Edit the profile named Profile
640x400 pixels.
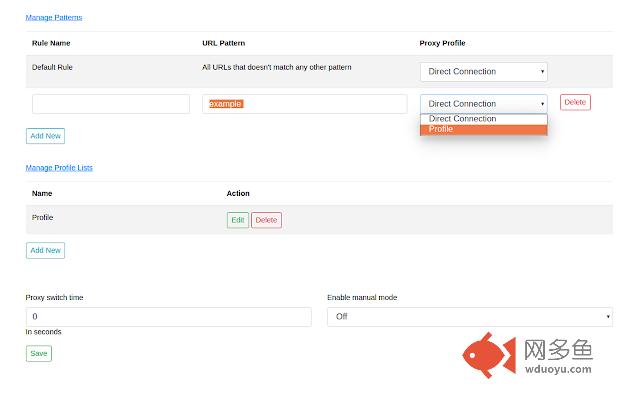pos(237,220)
